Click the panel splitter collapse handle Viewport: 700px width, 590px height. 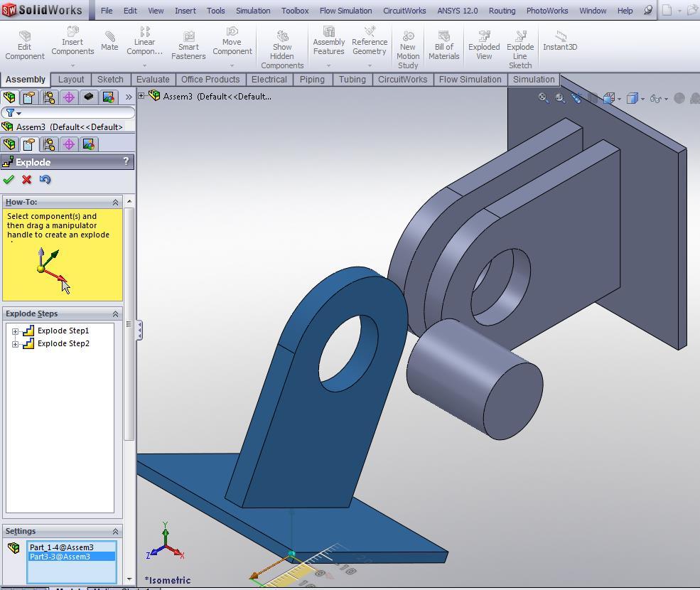[x=140, y=330]
